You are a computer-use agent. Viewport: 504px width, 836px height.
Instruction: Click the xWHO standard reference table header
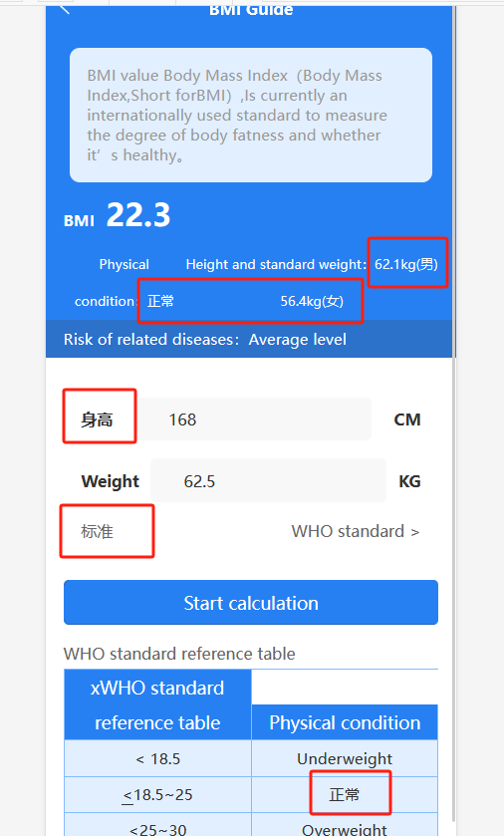point(157,704)
